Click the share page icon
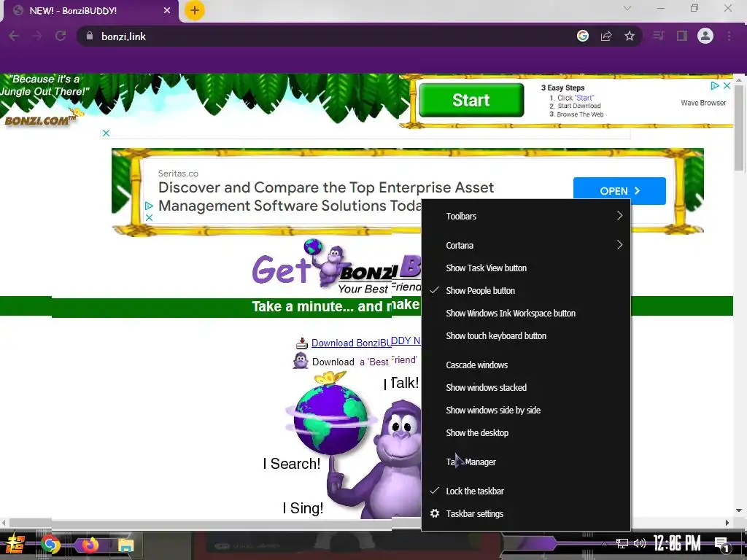 606,36
